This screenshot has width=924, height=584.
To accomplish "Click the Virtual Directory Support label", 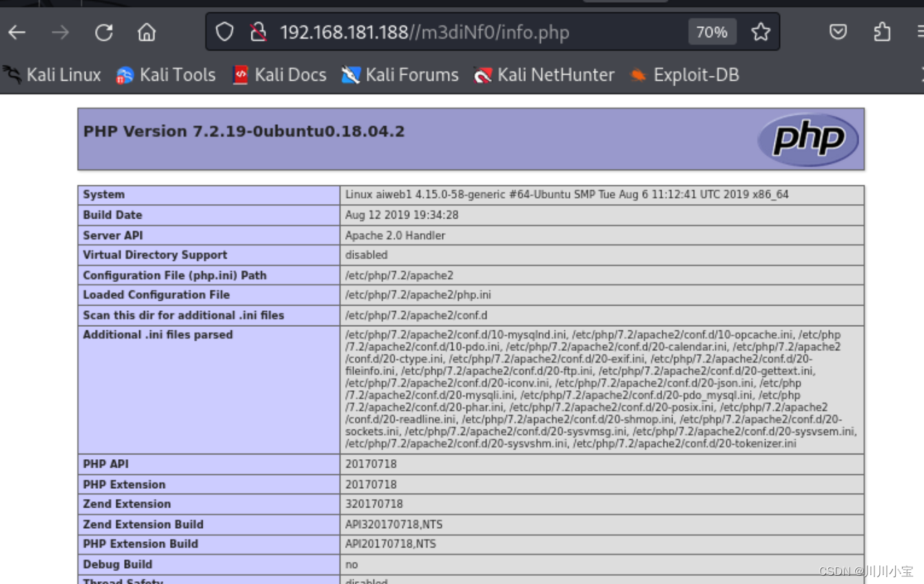I will 155,254.
